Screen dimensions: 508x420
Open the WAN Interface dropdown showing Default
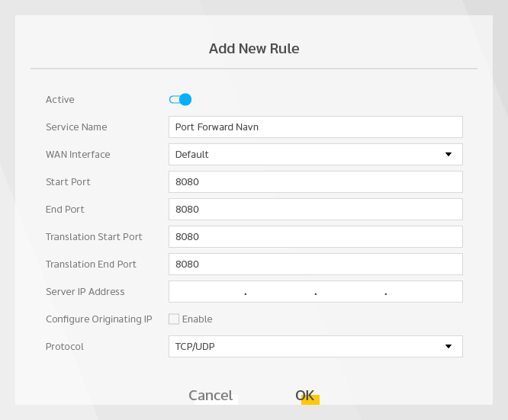pos(305,155)
